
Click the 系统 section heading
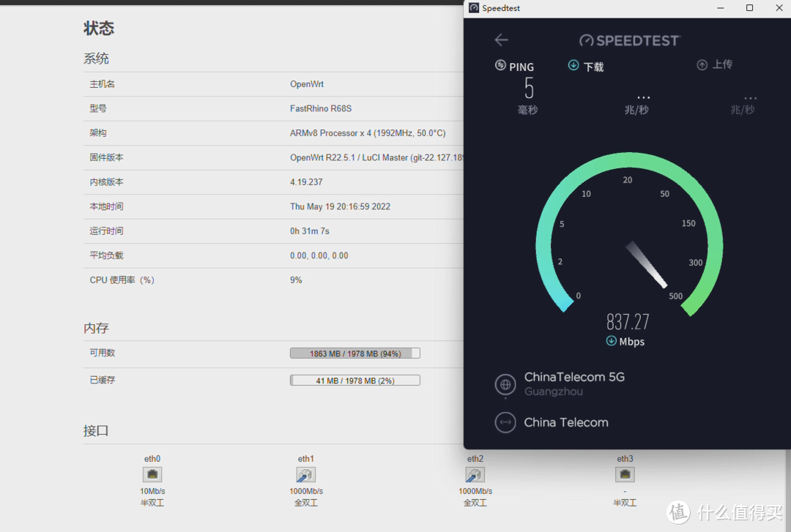(x=96, y=59)
